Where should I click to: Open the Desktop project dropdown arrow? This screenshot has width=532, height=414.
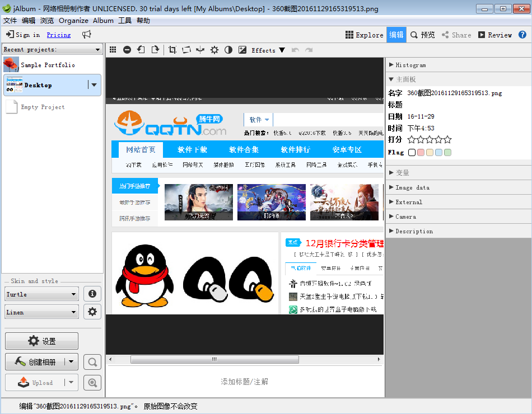(94, 85)
